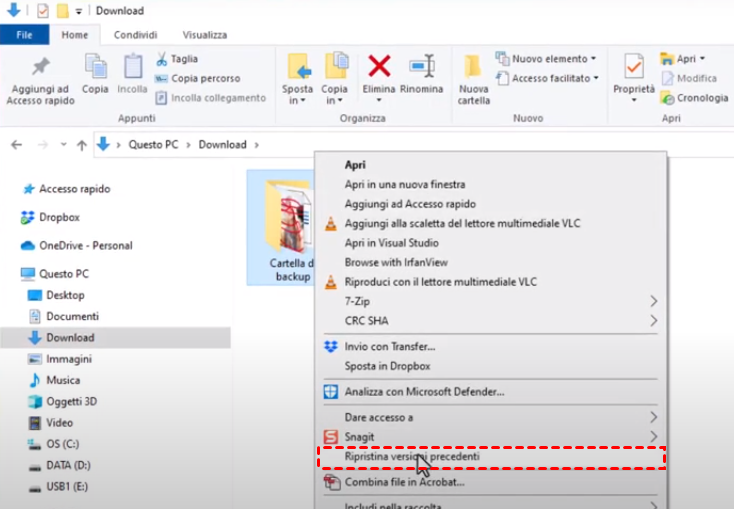Click Questo PC in the address bar
This screenshot has width=734, height=509.
tap(153, 144)
